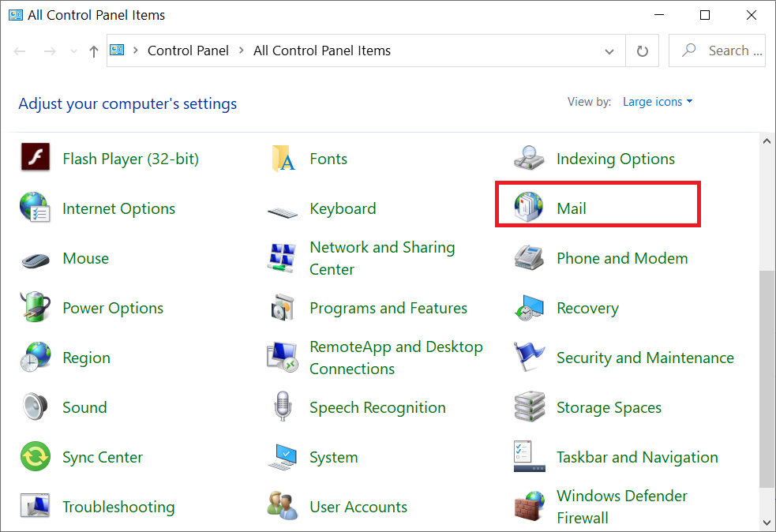Expand the address bar history chevron
Image resolution: width=776 pixels, height=532 pixels.
click(609, 50)
